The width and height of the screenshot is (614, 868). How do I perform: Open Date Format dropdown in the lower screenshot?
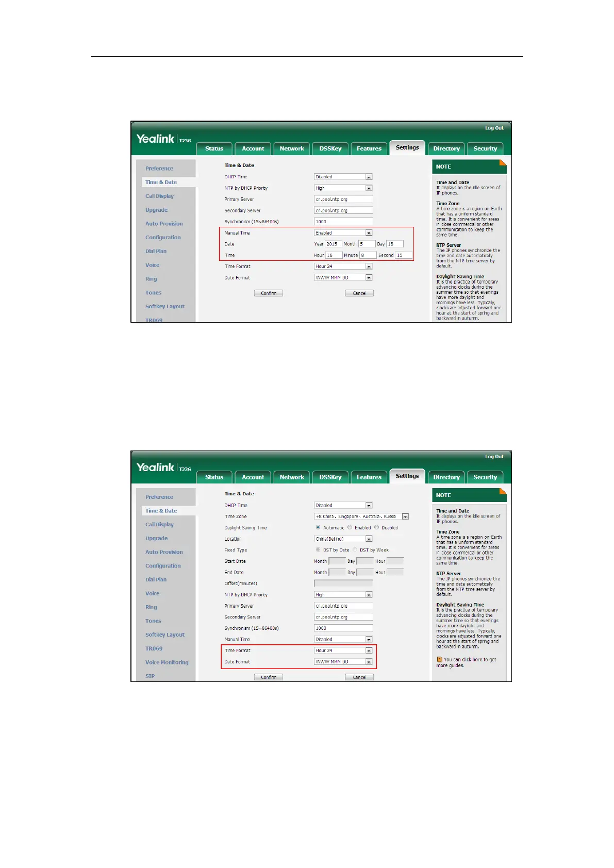click(x=343, y=662)
